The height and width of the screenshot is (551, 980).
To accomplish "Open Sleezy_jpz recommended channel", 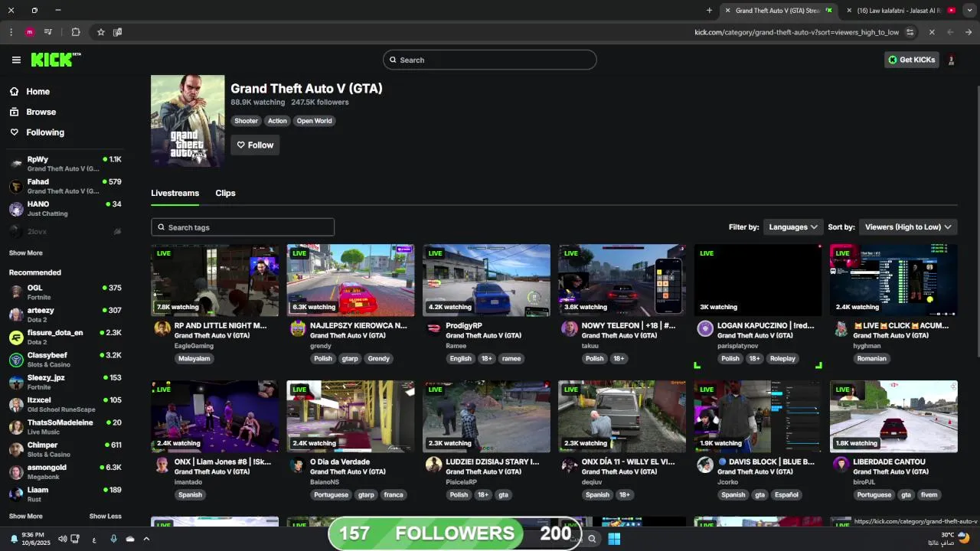I will [x=65, y=382].
